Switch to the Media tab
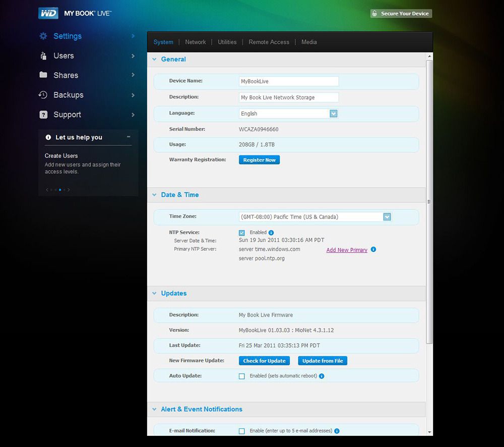Image resolution: width=504 pixels, height=447 pixels. coord(309,42)
